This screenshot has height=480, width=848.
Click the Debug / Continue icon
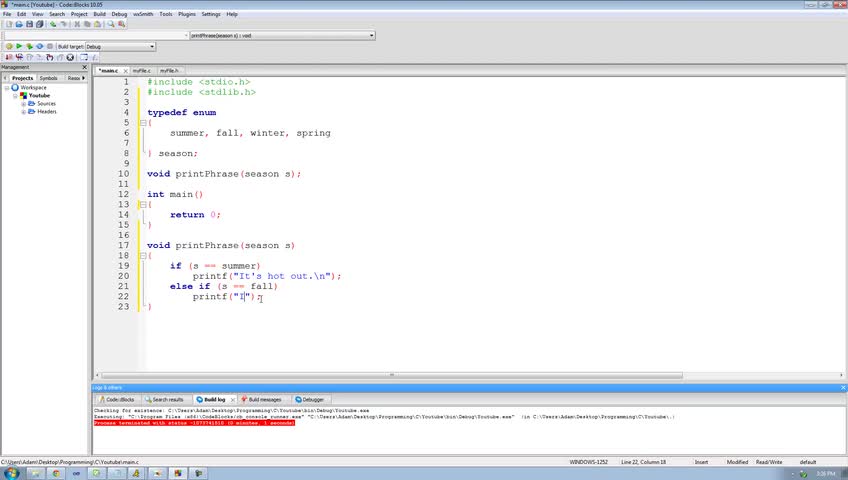(9, 57)
